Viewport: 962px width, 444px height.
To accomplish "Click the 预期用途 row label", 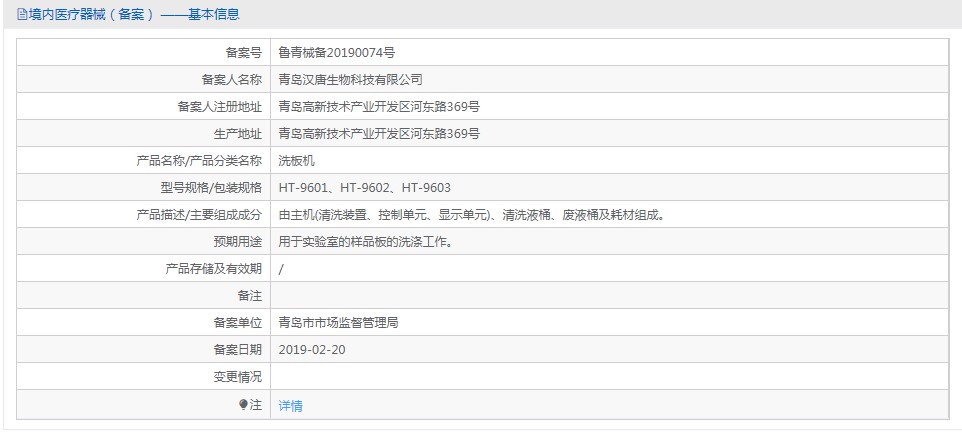I will click(x=237, y=241).
